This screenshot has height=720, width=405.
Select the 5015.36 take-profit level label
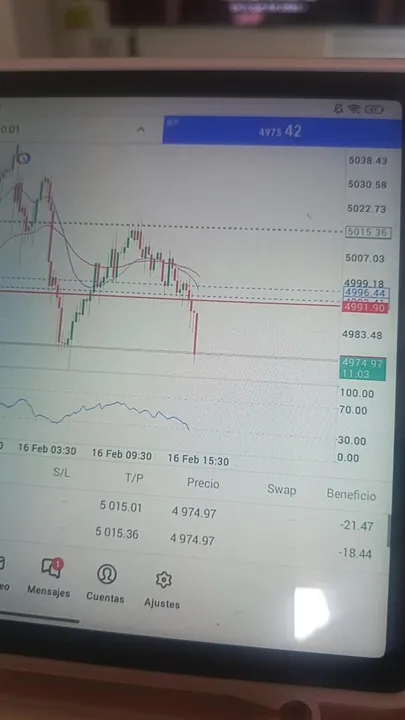tap(368, 232)
